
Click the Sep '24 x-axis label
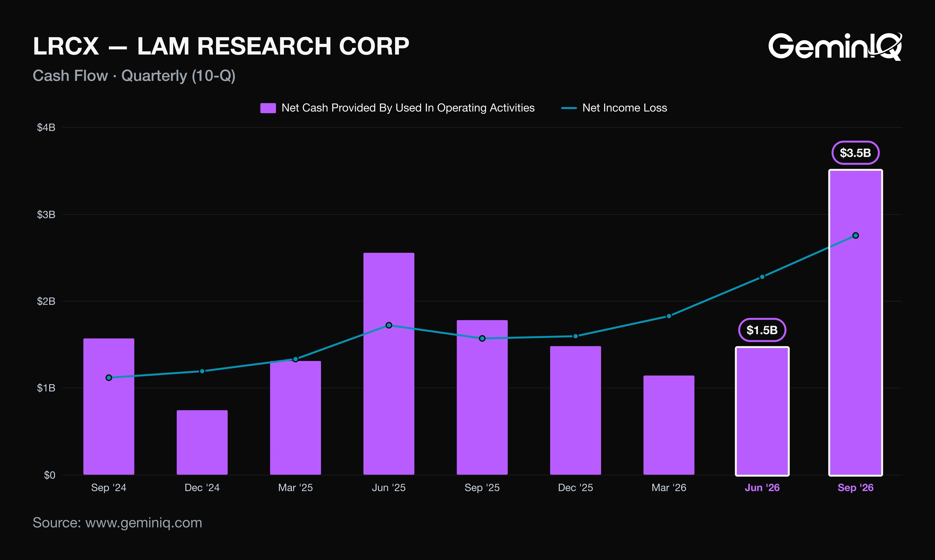[109, 488]
